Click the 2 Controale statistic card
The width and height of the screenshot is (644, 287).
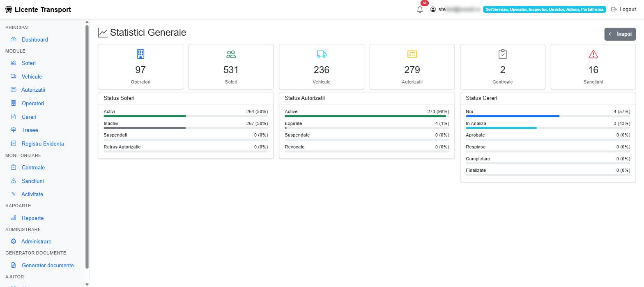[503, 67]
